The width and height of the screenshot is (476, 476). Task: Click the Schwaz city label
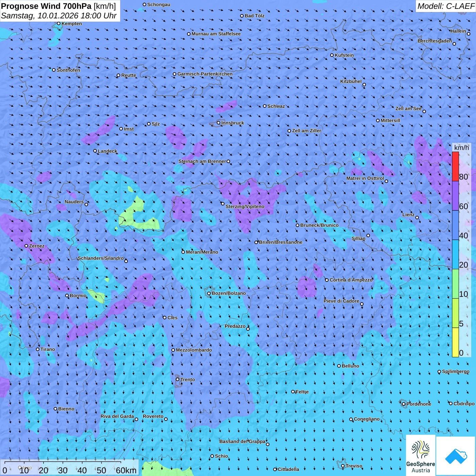[276, 106]
